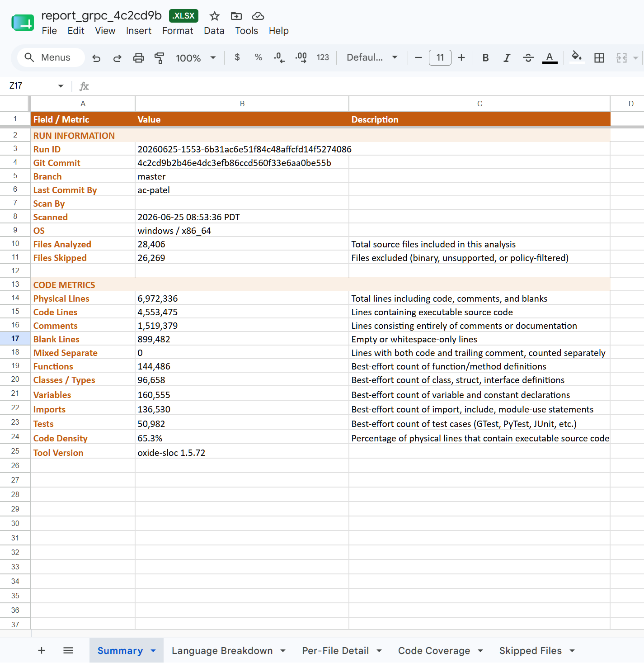644x663 pixels.
Task: Open the All sheets list icon
Action: [68, 650]
